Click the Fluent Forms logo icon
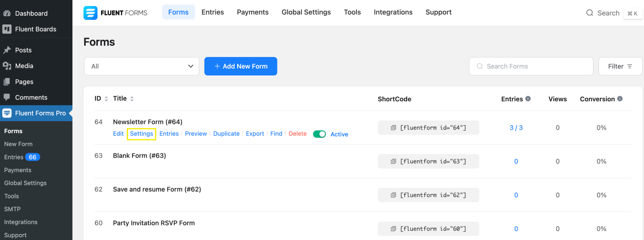644x240 pixels. point(90,13)
